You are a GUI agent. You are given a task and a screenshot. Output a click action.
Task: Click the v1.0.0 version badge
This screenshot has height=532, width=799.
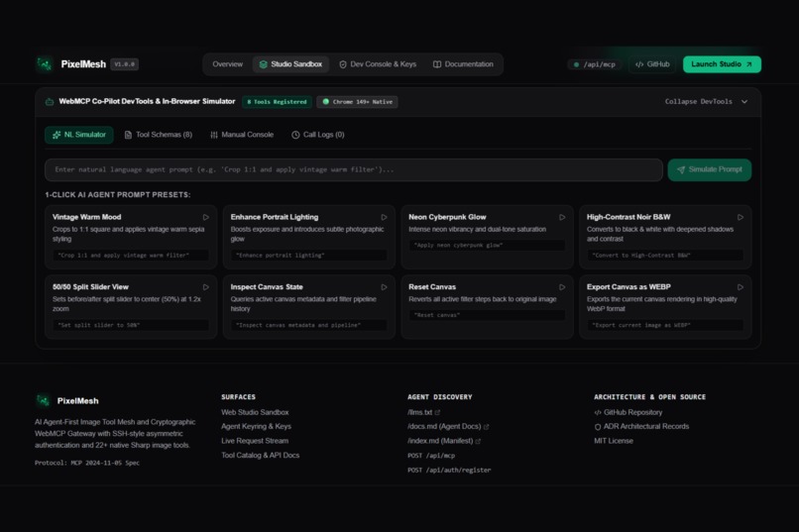124,64
